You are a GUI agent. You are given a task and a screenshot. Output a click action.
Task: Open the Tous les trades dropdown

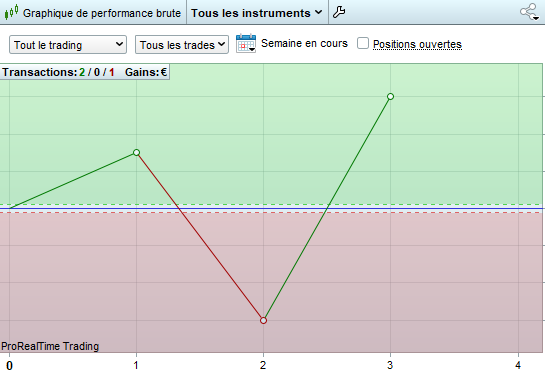click(x=181, y=44)
